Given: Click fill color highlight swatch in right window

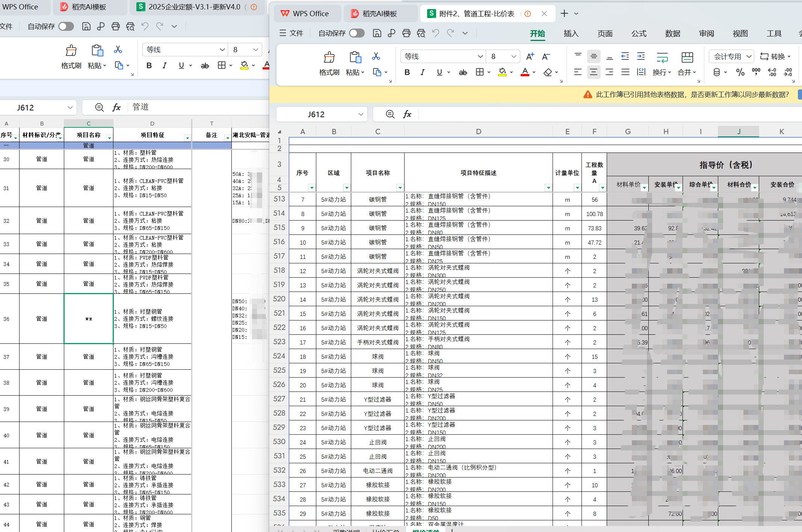Looking at the screenshot, I should click(502, 72).
